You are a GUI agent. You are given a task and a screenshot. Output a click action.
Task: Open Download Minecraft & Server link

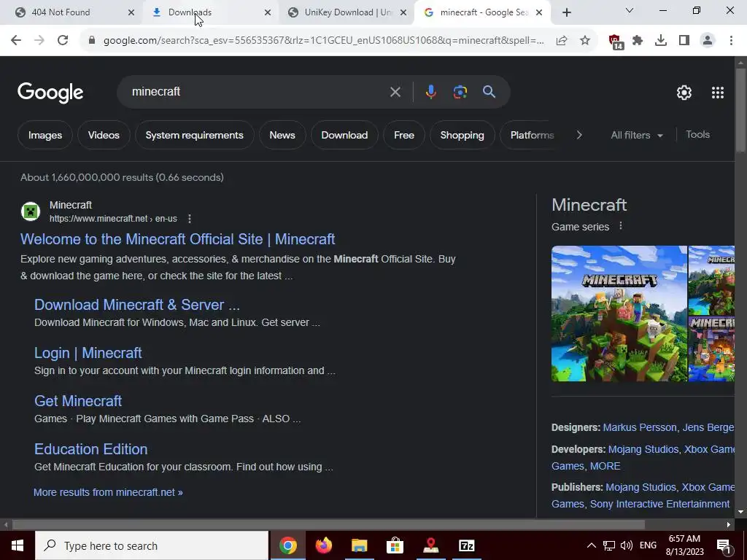coord(137,305)
